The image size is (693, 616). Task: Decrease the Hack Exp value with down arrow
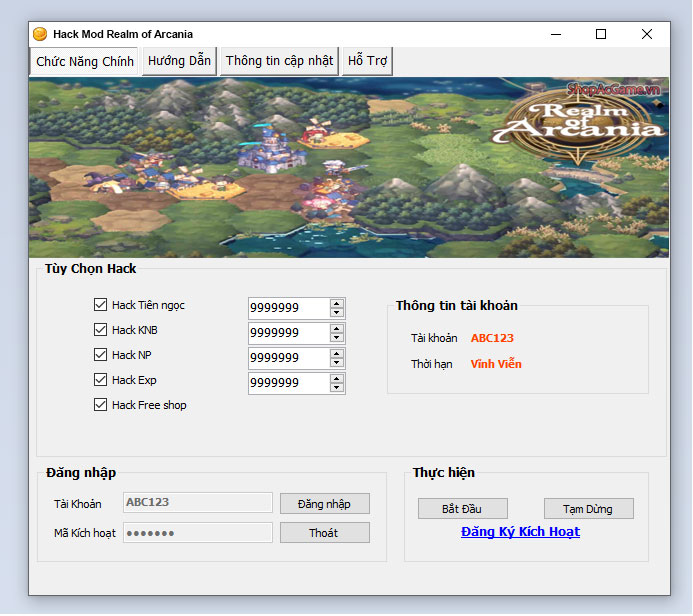(x=337, y=388)
